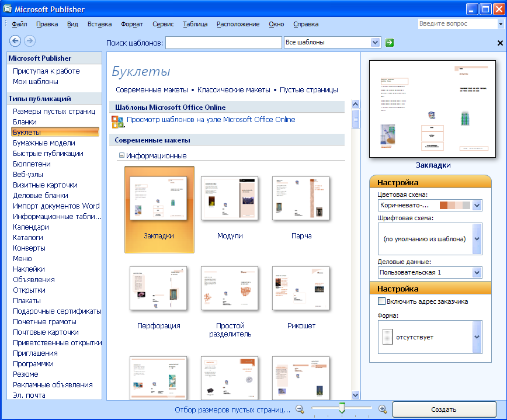This screenshot has width=507, height=420.
Task: Open the Правка menu
Action: click(47, 24)
